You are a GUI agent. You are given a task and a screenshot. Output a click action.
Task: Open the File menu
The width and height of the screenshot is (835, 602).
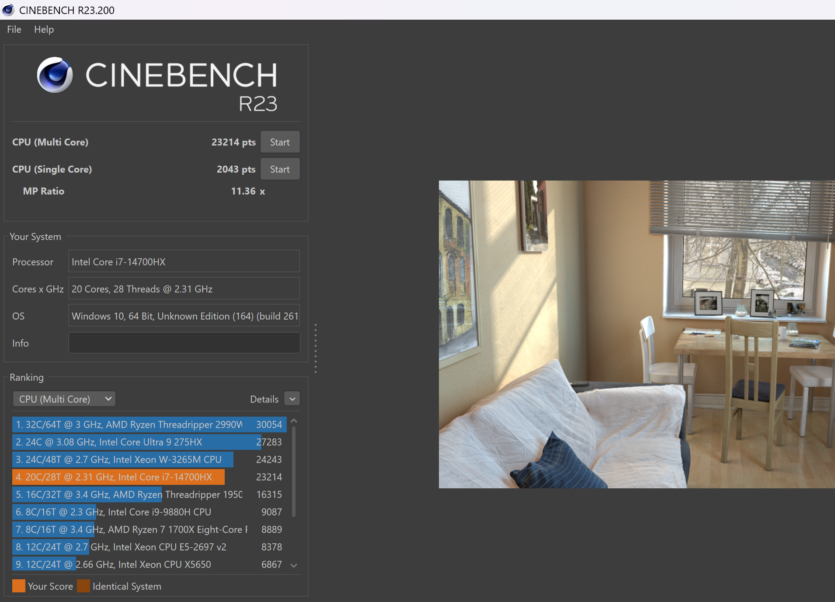coord(14,29)
